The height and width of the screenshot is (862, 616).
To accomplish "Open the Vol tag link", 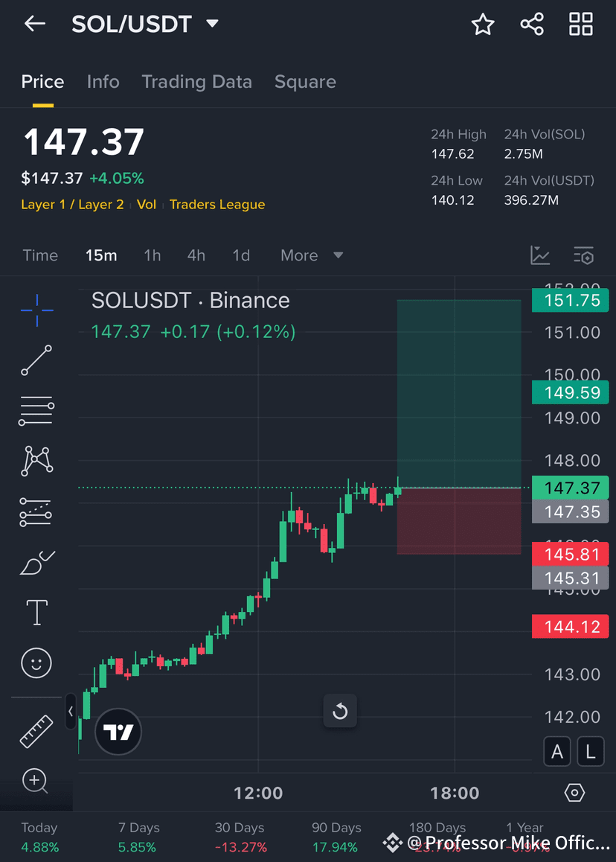I will click(x=146, y=205).
